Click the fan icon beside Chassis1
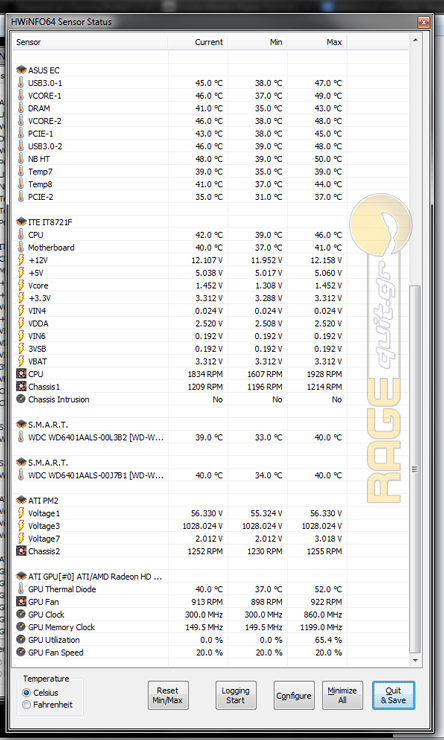 21,387
